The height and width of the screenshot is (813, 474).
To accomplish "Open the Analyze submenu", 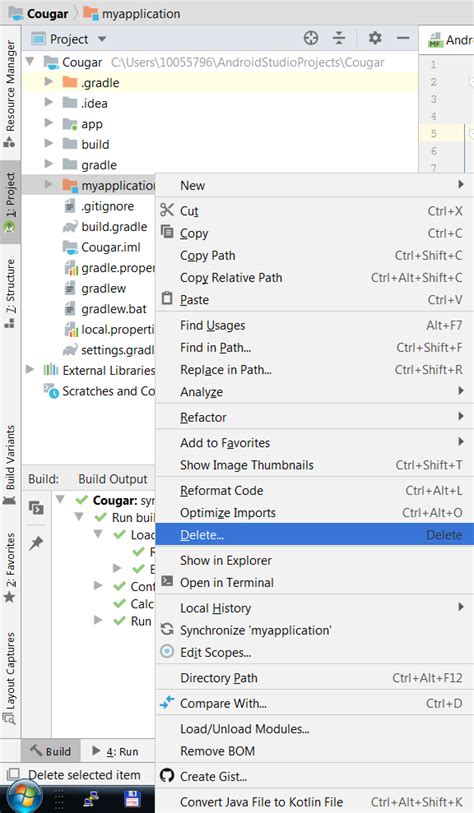I will click(x=315, y=392).
